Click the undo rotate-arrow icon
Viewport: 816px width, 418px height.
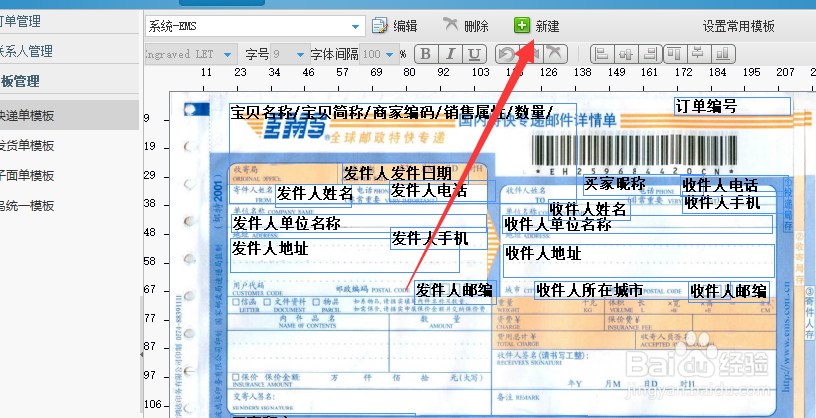(506, 54)
